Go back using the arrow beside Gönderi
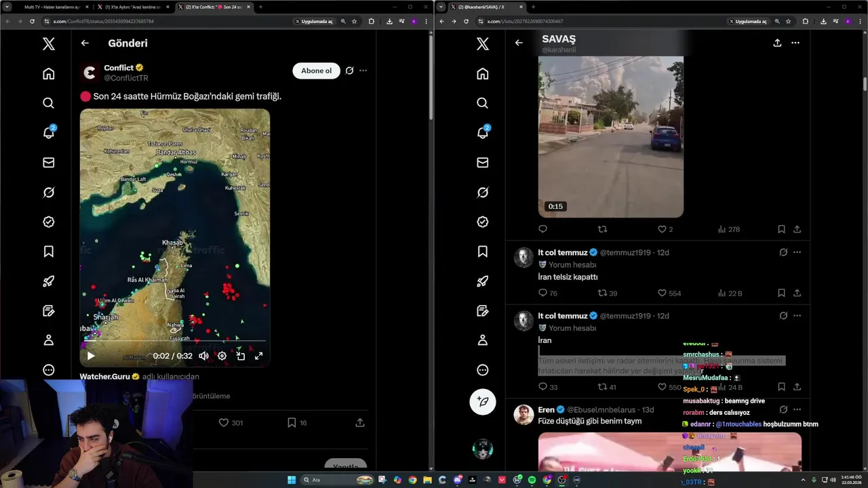The height and width of the screenshot is (488, 868). 85,43
